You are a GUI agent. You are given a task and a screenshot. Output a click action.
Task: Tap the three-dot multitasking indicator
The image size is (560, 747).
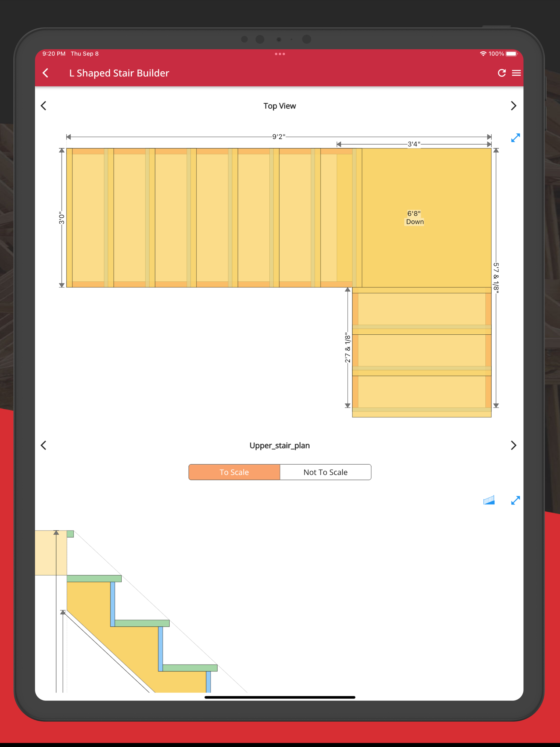[x=280, y=54]
